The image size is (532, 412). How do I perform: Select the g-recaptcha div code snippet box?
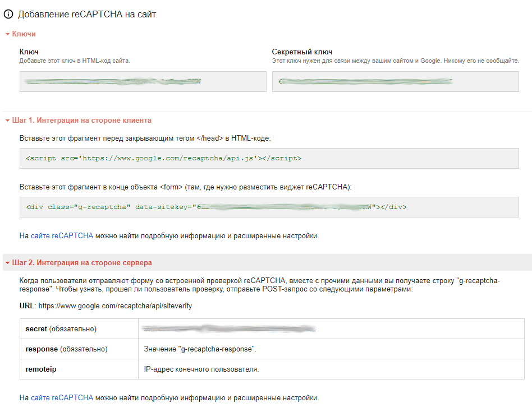269,207
